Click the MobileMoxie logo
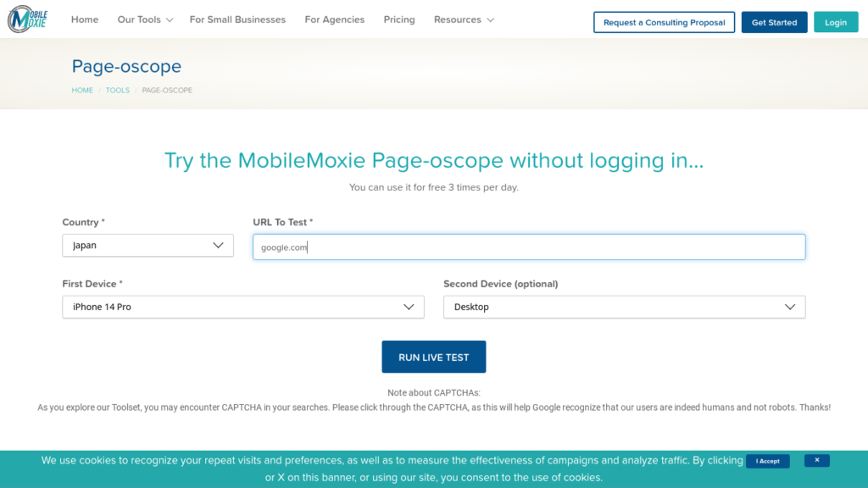Viewport: 868px width, 488px height. pos(27,19)
